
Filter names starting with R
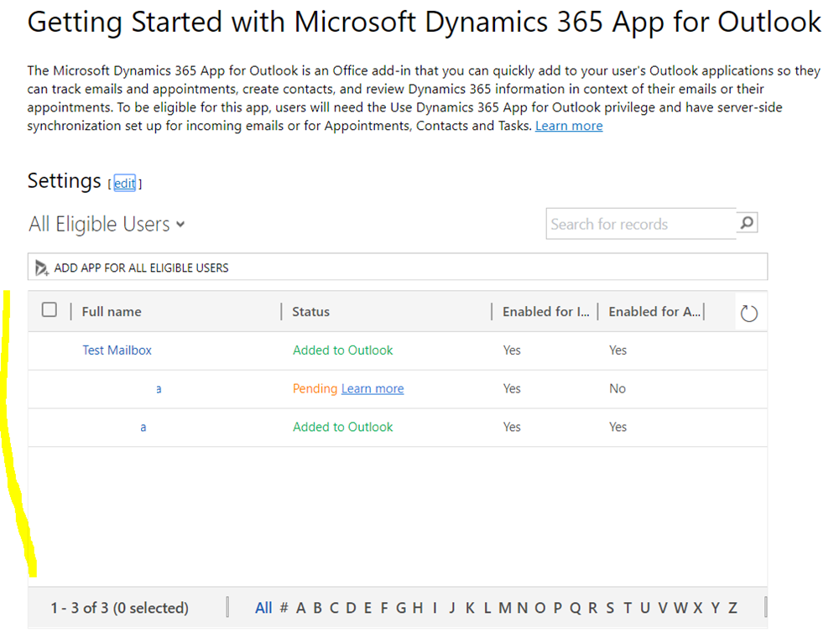click(x=592, y=608)
